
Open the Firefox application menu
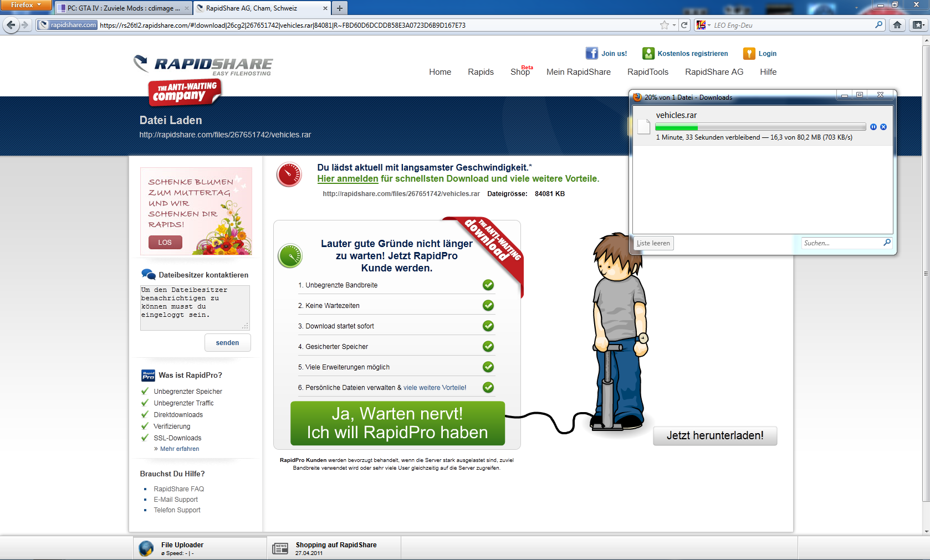click(x=26, y=5)
